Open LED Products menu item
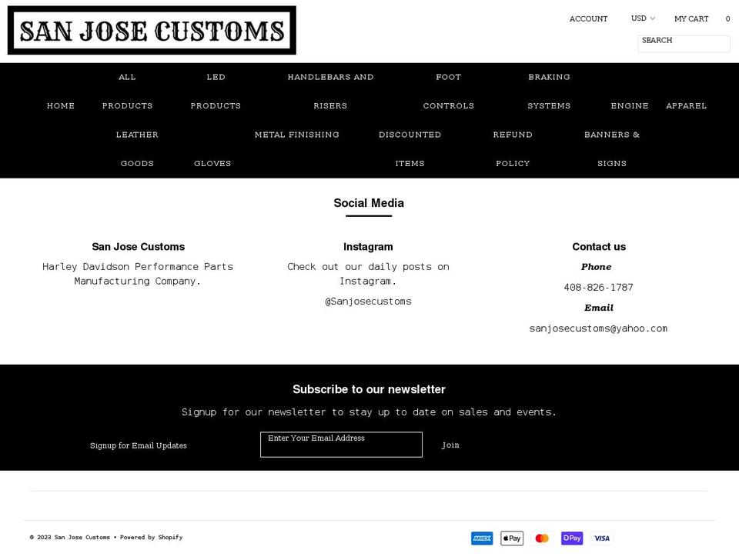 coord(216,92)
